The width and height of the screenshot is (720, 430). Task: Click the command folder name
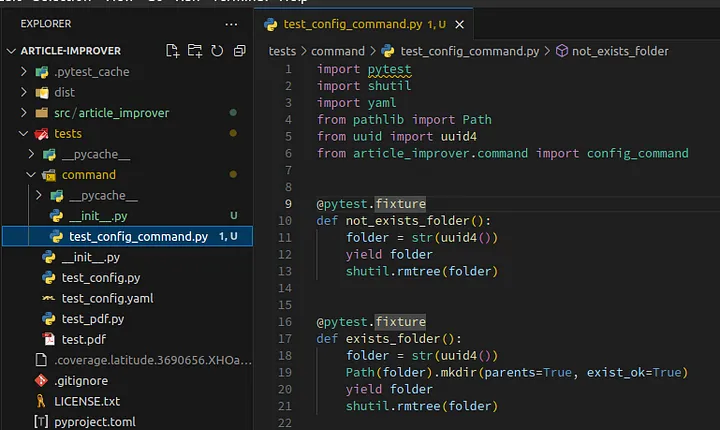[89, 175]
